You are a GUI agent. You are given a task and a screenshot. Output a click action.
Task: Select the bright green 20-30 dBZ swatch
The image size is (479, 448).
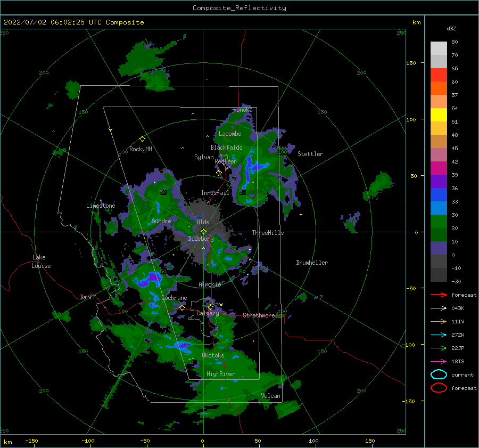(439, 221)
